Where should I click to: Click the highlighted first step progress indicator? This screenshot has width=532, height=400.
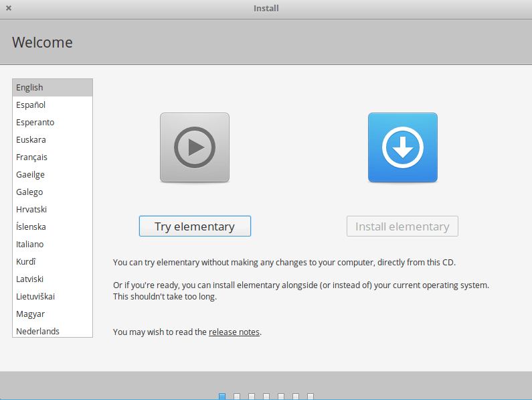point(222,396)
